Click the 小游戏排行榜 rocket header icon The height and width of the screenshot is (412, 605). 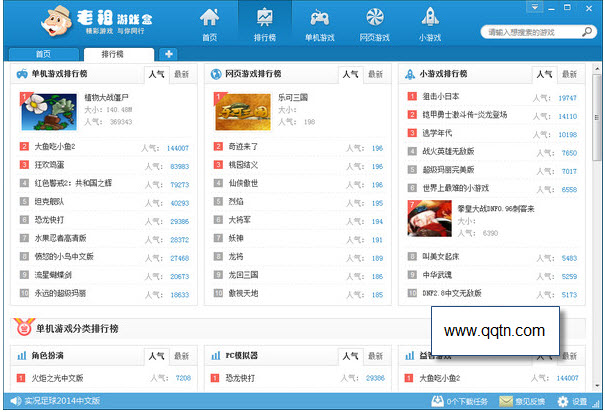(x=410, y=74)
